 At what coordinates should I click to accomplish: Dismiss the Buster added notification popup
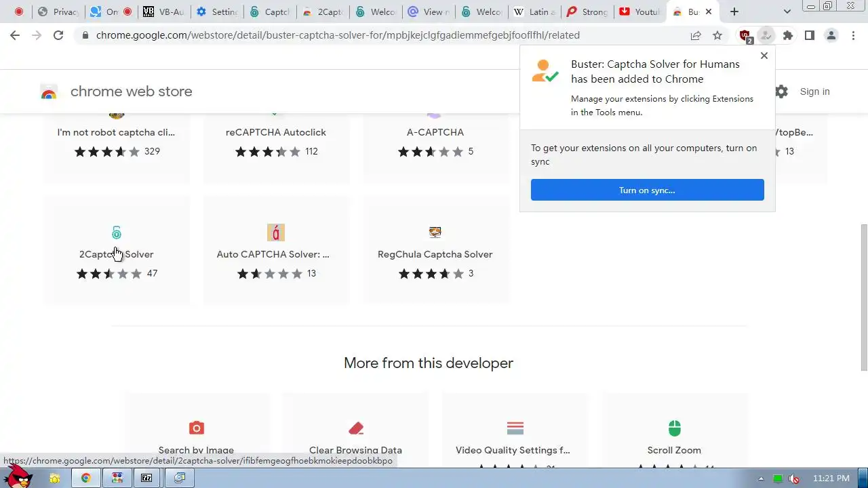(x=764, y=56)
